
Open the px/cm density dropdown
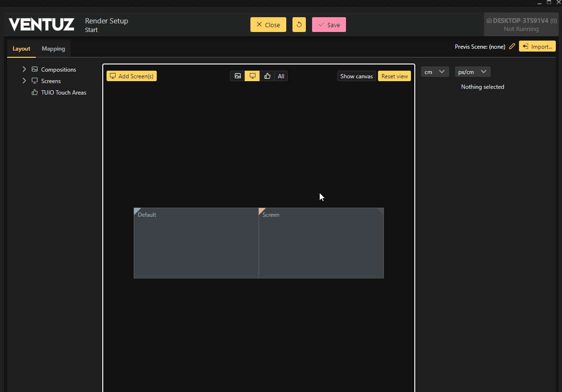pyautogui.click(x=472, y=72)
